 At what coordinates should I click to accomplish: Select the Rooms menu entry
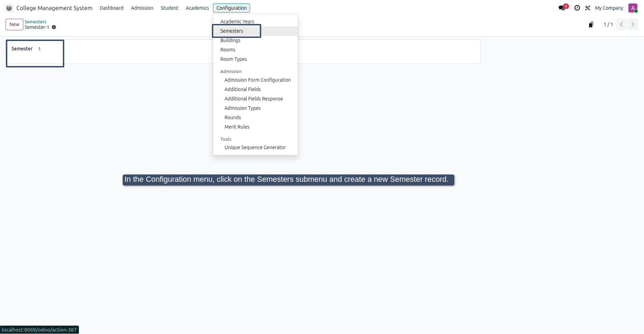point(255,50)
